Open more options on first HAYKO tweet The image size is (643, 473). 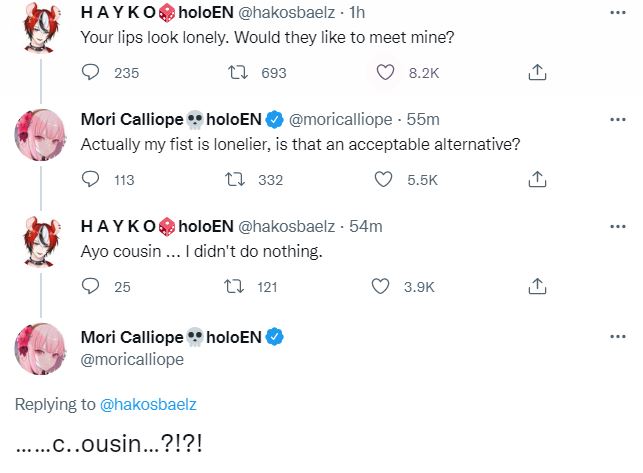pyautogui.click(x=619, y=14)
